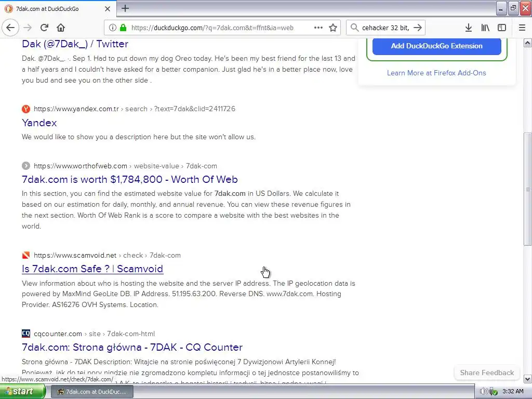The width and height of the screenshot is (532, 399).
Task: Click the scrollbar up arrow
Action: 528,43
